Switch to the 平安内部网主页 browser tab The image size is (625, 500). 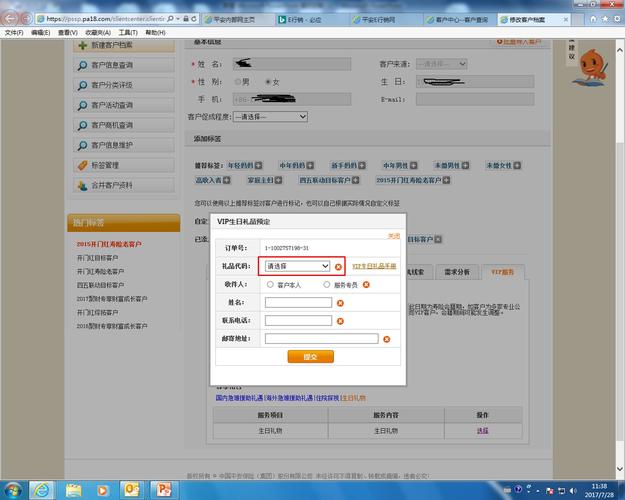(x=234, y=19)
